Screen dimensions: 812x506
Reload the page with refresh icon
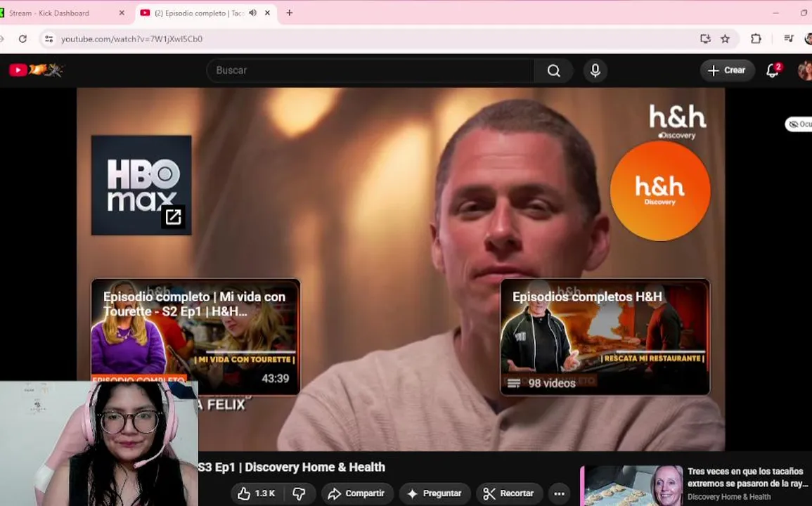point(22,39)
